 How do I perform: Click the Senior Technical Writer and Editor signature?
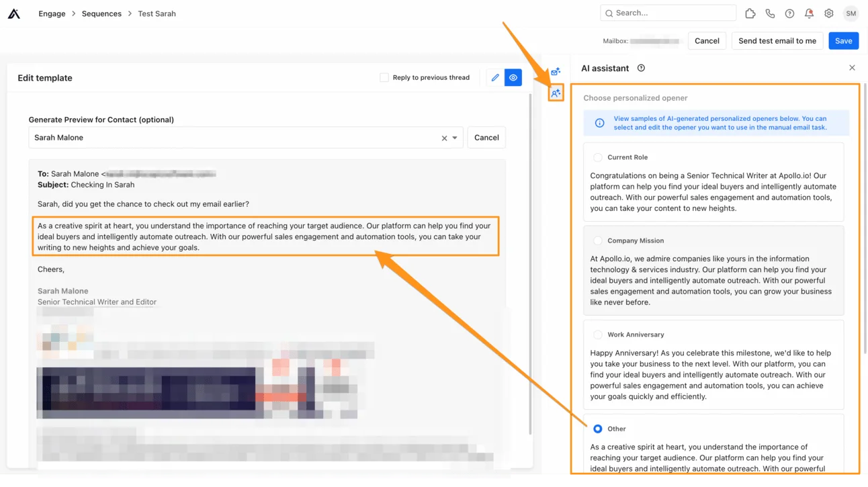pos(97,302)
